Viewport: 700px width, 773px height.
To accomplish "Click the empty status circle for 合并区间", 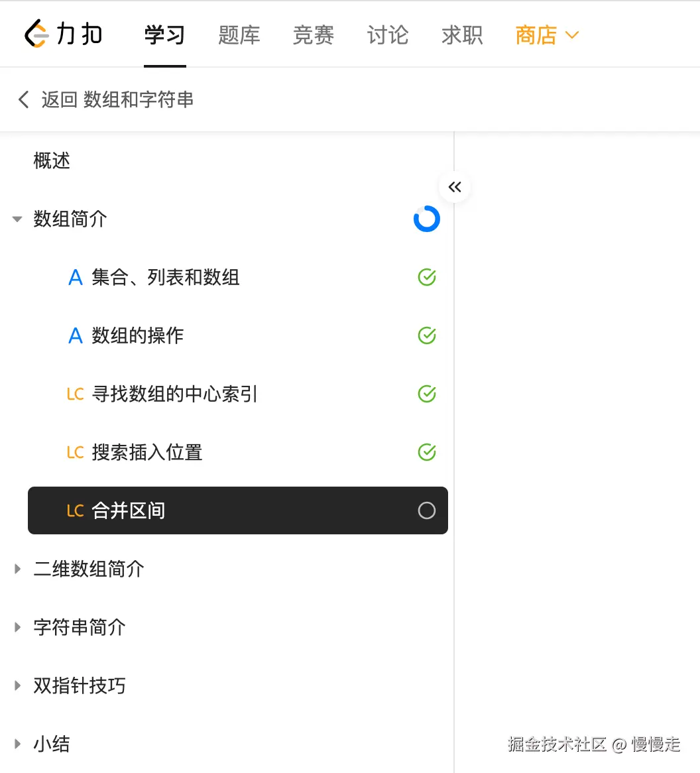I will (x=427, y=510).
